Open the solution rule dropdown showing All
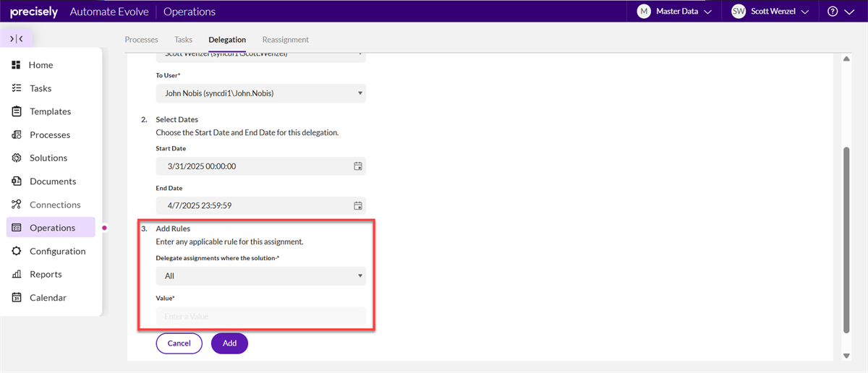868x373 pixels. tap(261, 276)
